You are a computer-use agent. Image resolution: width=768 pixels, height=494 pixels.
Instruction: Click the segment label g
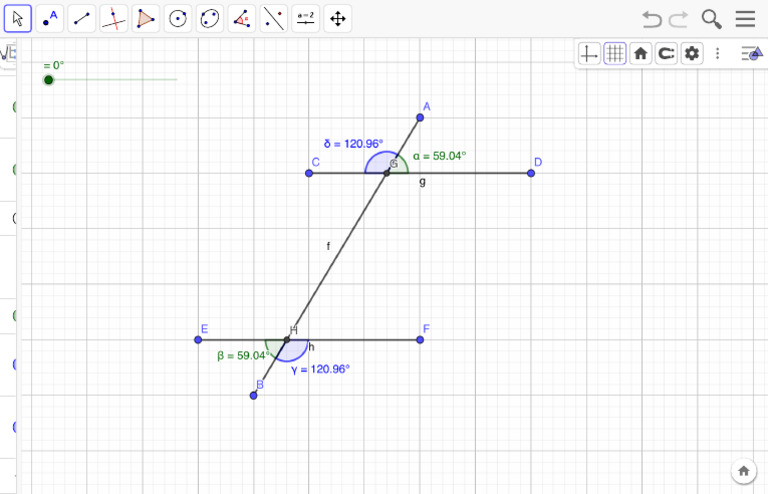click(422, 182)
